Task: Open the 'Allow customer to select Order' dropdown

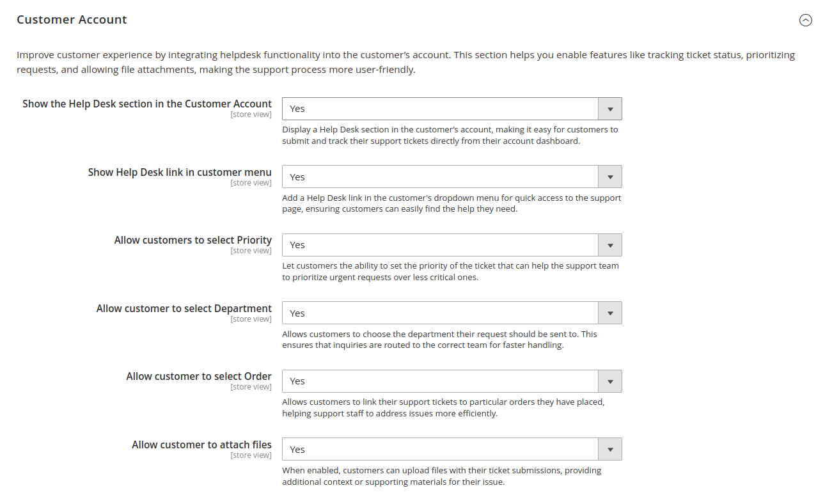Action: pos(448,381)
